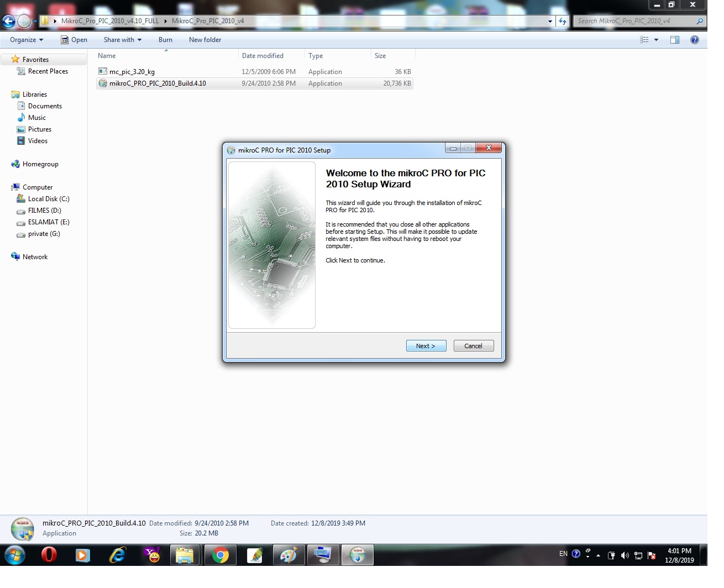Select the mc_pic_3.20_kg file
This screenshot has width=724, height=588.
click(254, 72)
